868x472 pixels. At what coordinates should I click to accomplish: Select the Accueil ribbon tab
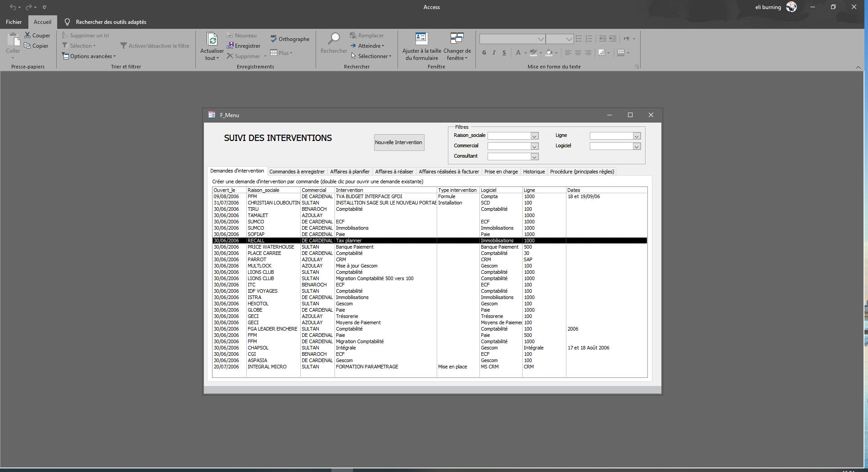42,22
